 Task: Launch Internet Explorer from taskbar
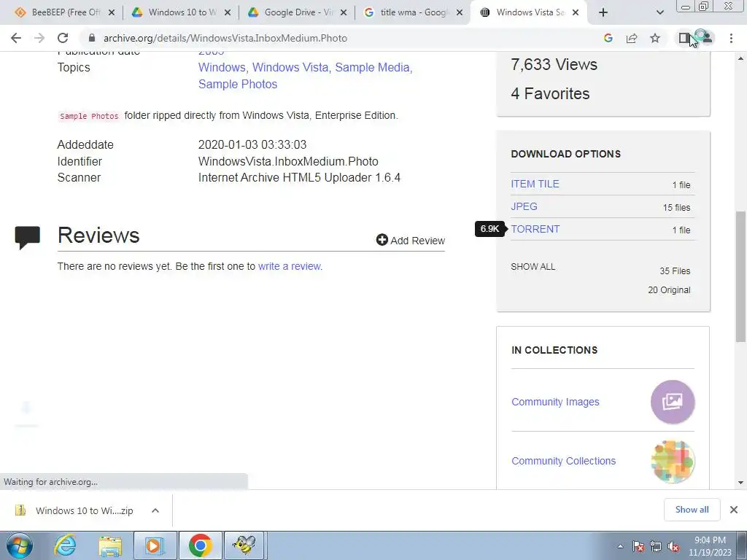[65, 545]
